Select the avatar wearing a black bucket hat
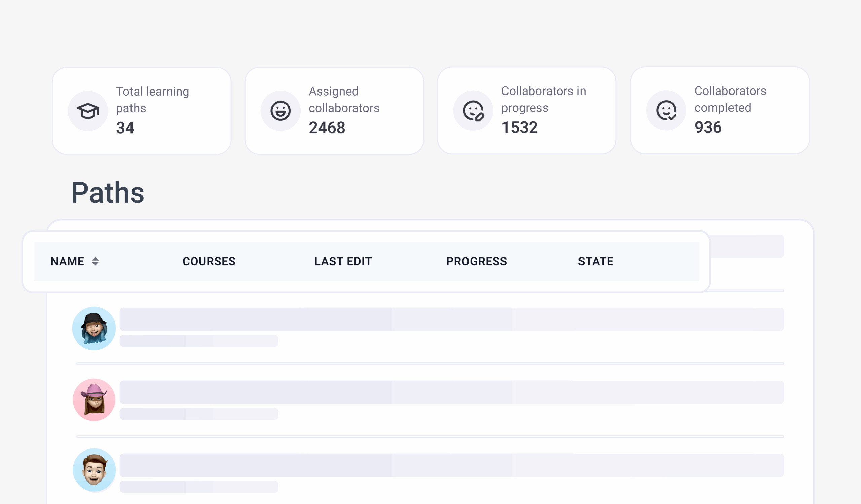The image size is (861, 504). pyautogui.click(x=94, y=328)
